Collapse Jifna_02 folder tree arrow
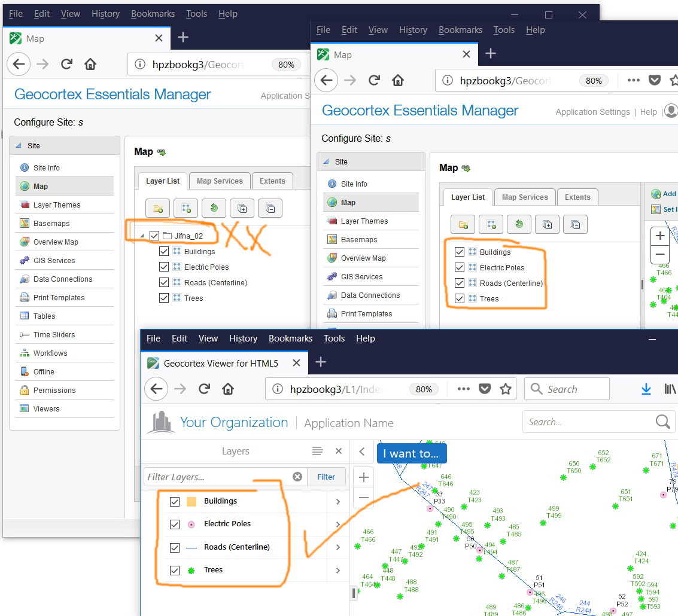This screenshot has height=616, width=678. coord(142,236)
